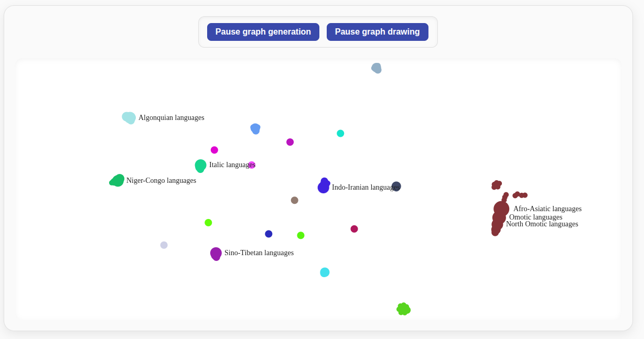This screenshot has width=644, height=339.
Task: Select the Sino-Tibetan languages cluster
Action: pyautogui.click(x=216, y=254)
